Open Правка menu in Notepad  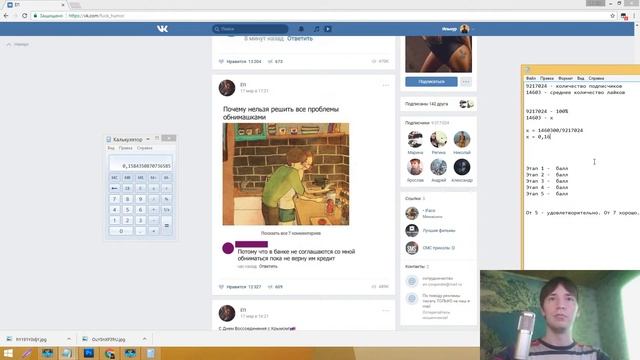547,78
